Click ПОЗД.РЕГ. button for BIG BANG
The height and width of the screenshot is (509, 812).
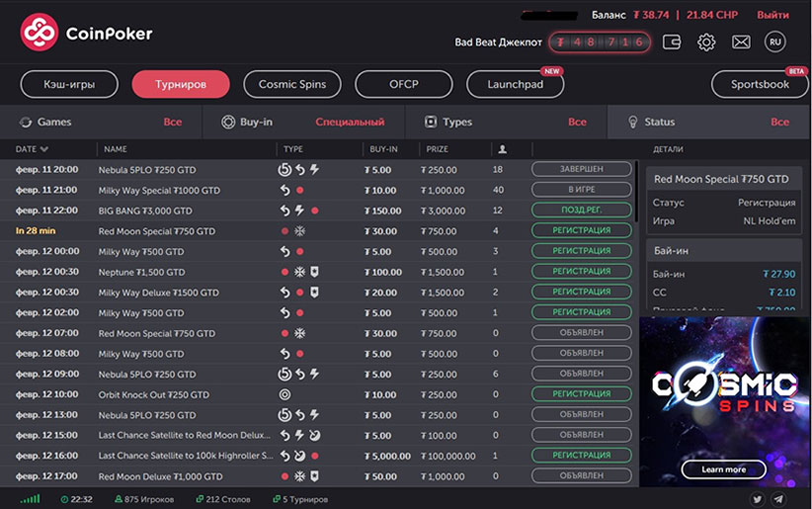582,210
